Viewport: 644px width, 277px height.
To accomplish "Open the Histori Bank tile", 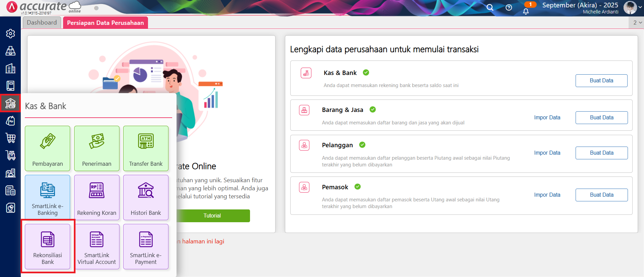I will click(146, 197).
